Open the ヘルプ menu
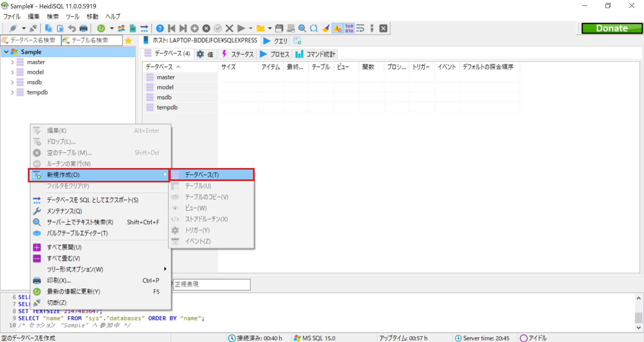 coord(113,16)
